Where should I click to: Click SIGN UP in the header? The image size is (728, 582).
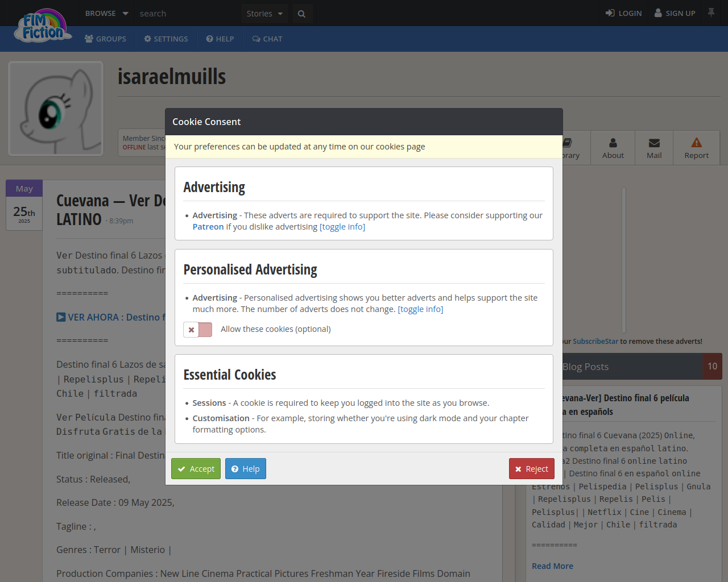point(675,13)
